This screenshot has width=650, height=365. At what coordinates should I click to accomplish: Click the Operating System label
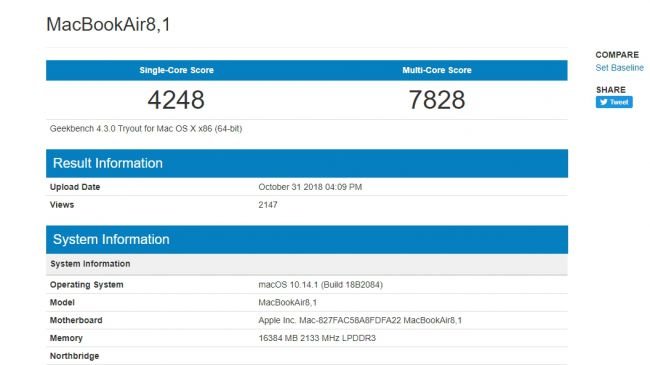(87, 285)
